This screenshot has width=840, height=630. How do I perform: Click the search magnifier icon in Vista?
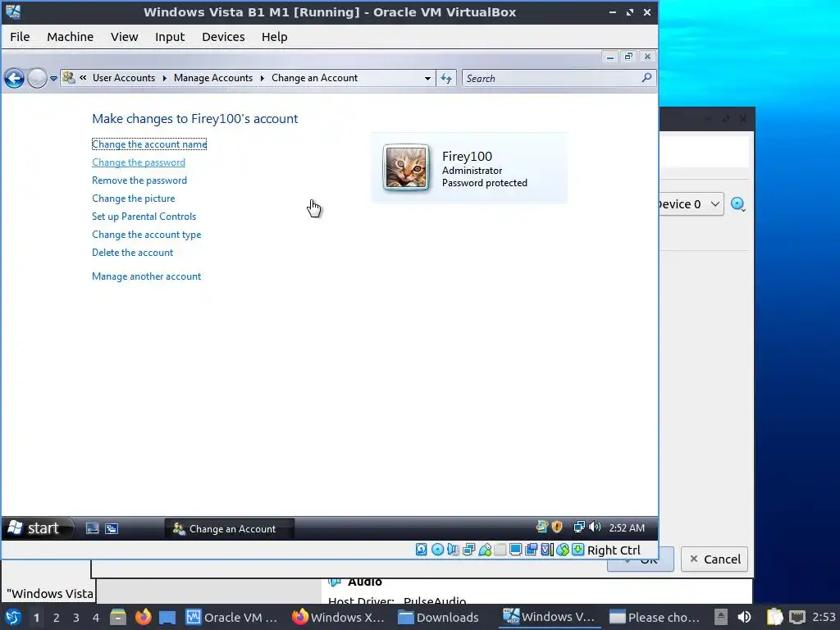tap(646, 78)
